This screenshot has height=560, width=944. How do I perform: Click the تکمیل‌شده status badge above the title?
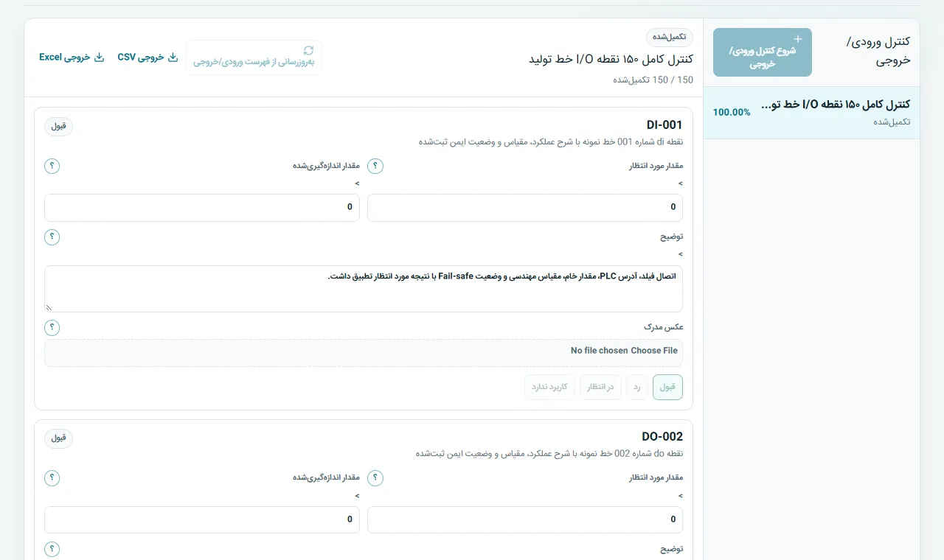click(x=670, y=37)
